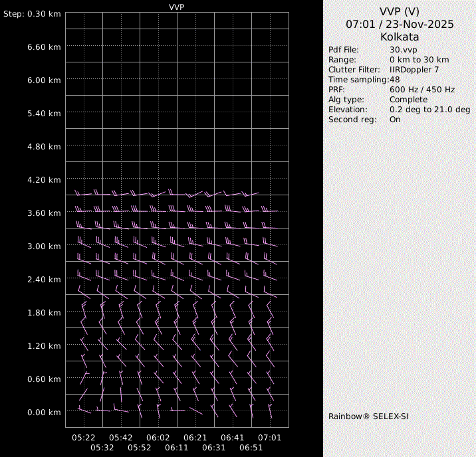Image resolution: width=476 pixels, height=457 pixels.
Task: Click the 06:02 time axis label
Action: (158, 438)
